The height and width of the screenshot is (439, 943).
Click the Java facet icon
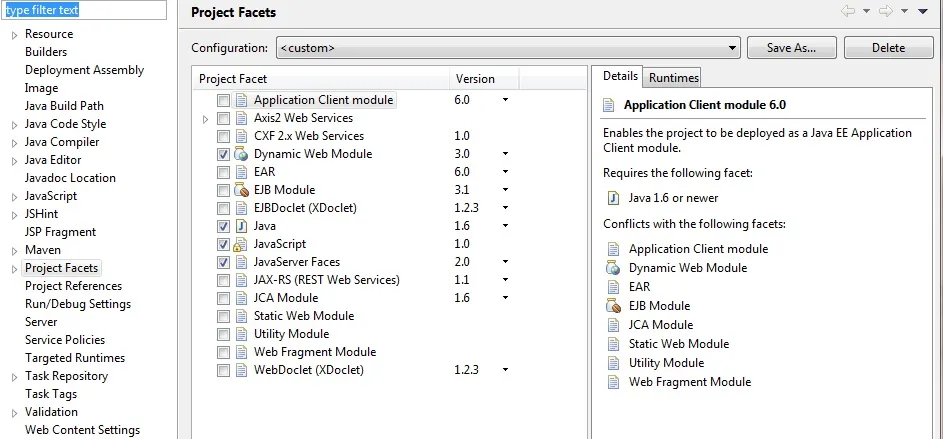click(x=241, y=226)
